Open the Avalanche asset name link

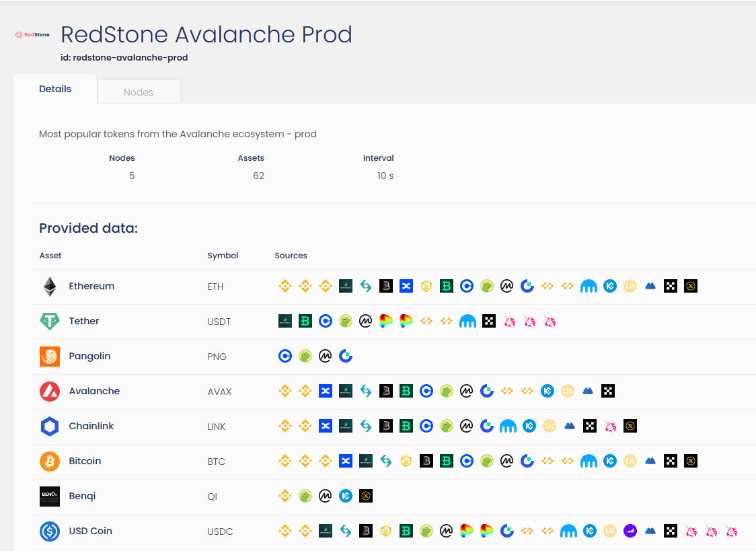tap(93, 391)
